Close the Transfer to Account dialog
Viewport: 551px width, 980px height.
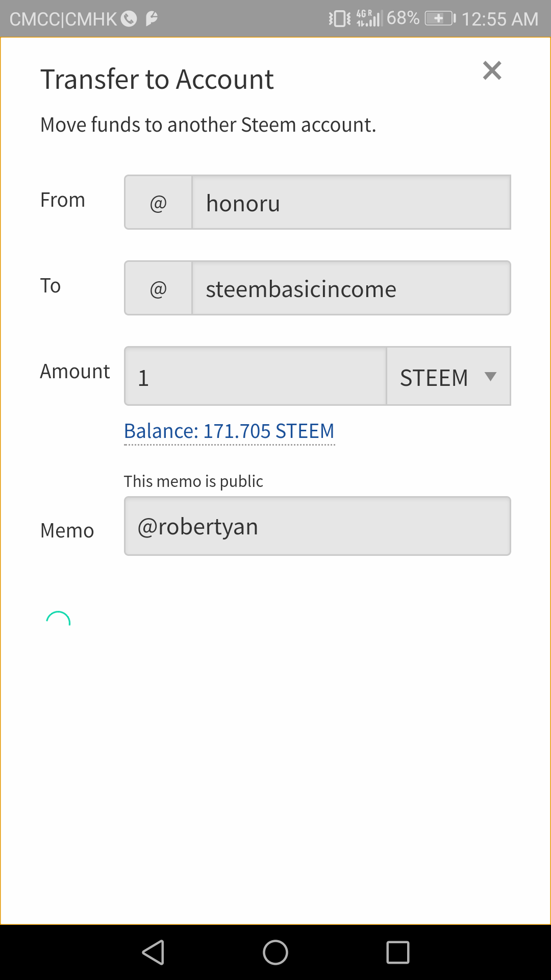492,70
